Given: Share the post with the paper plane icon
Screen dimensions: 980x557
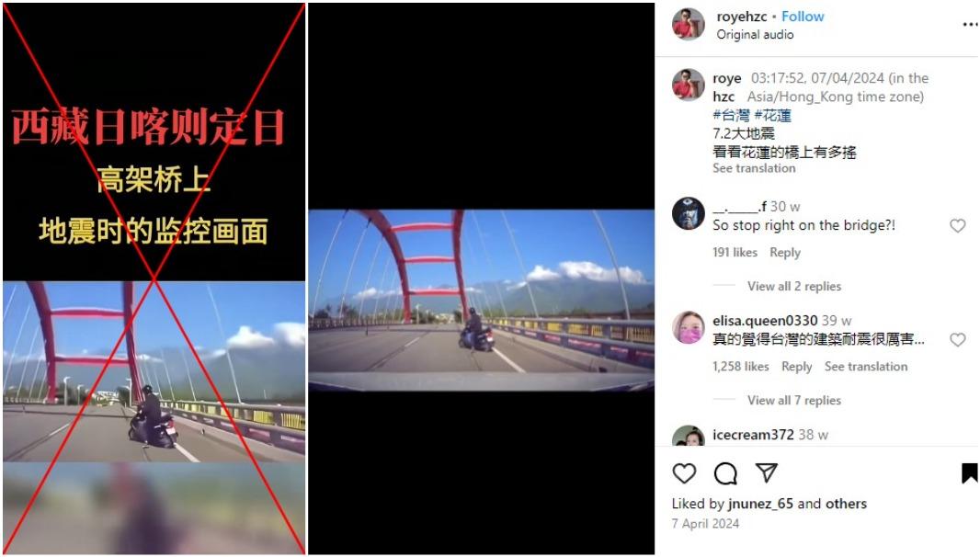Looking at the screenshot, I should (x=766, y=473).
